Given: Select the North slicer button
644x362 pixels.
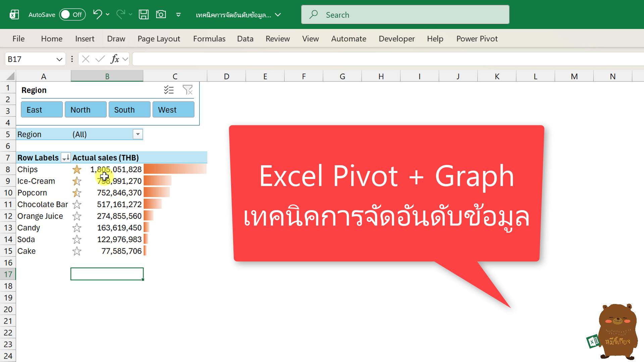Looking at the screenshot, I should point(86,110).
